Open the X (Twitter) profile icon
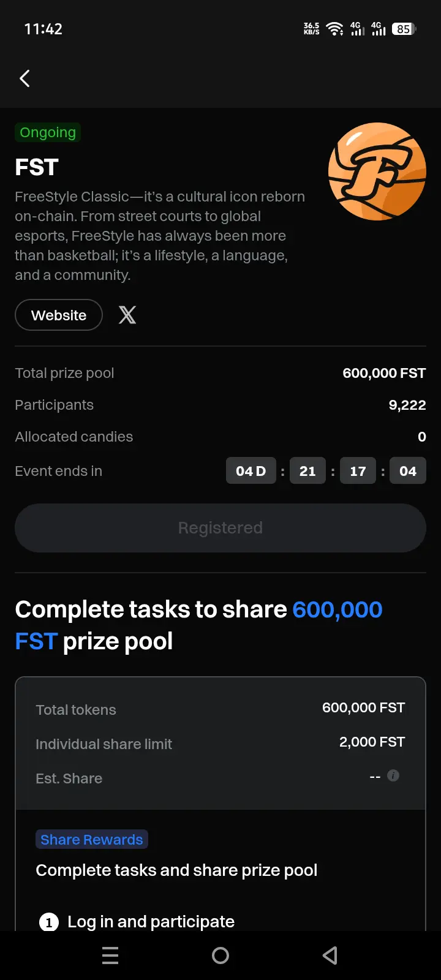The width and height of the screenshot is (441, 980). pos(127,315)
